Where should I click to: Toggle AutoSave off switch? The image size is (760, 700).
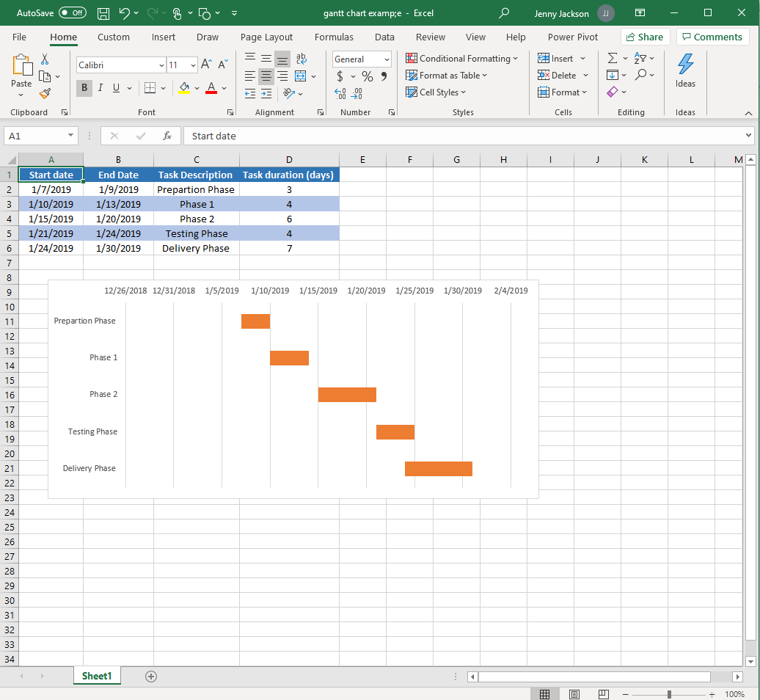tap(72, 13)
